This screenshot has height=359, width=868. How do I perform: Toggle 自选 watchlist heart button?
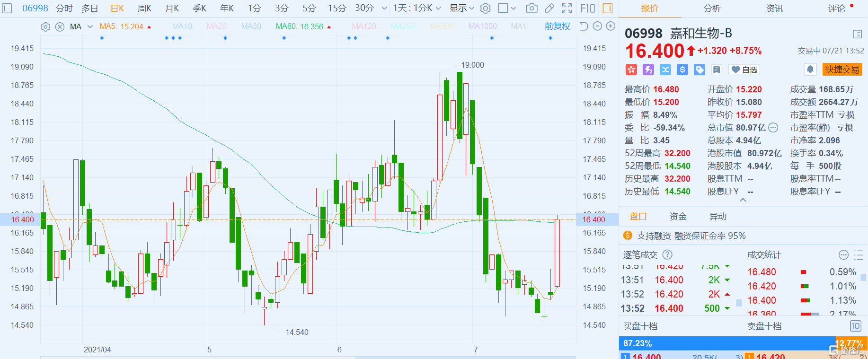coord(744,70)
